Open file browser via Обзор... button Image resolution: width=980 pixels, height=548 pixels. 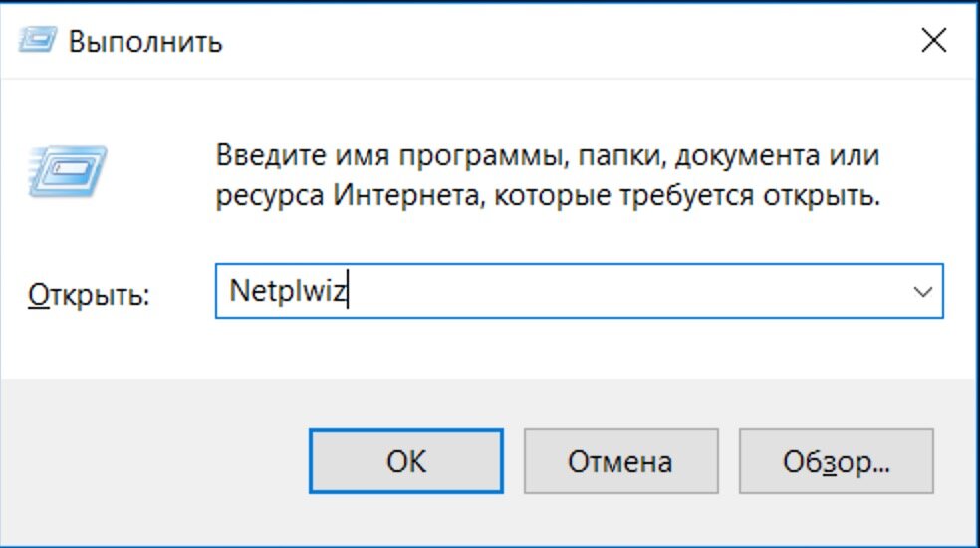point(836,461)
